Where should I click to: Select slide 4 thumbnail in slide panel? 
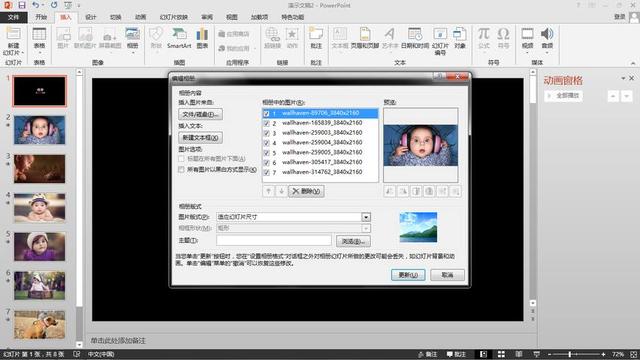tap(40, 207)
